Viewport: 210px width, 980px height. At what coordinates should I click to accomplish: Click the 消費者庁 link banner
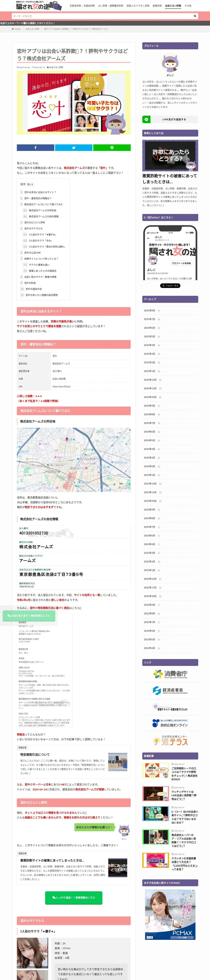pyautogui.click(x=170, y=674)
